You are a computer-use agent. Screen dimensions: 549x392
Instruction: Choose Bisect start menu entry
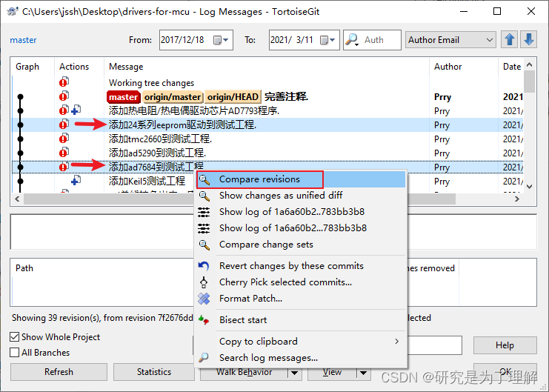[x=300, y=320]
